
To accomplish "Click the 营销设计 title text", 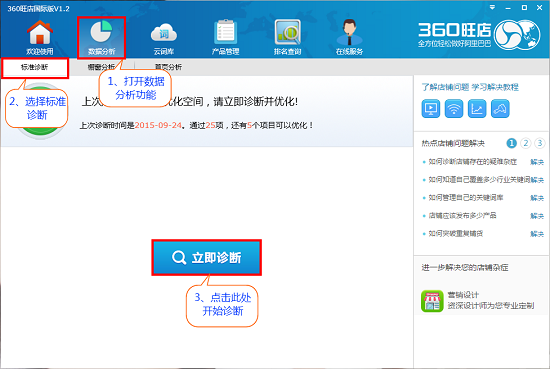I will tap(463, 295).
